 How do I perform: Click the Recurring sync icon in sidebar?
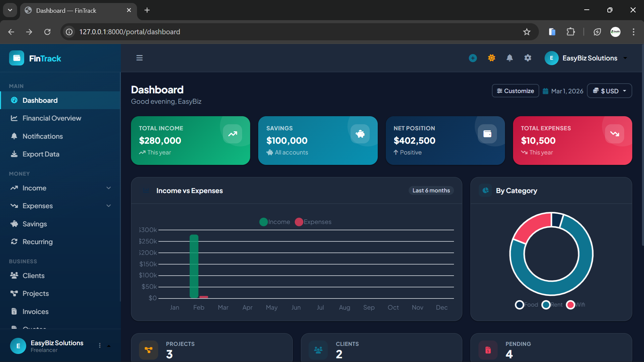coord(14,241)
